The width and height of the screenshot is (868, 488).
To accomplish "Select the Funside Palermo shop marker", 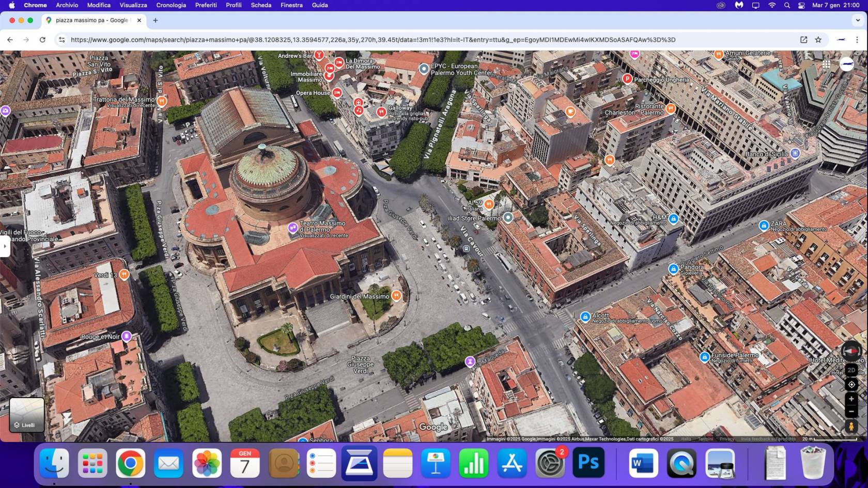I will coord(704,357).
